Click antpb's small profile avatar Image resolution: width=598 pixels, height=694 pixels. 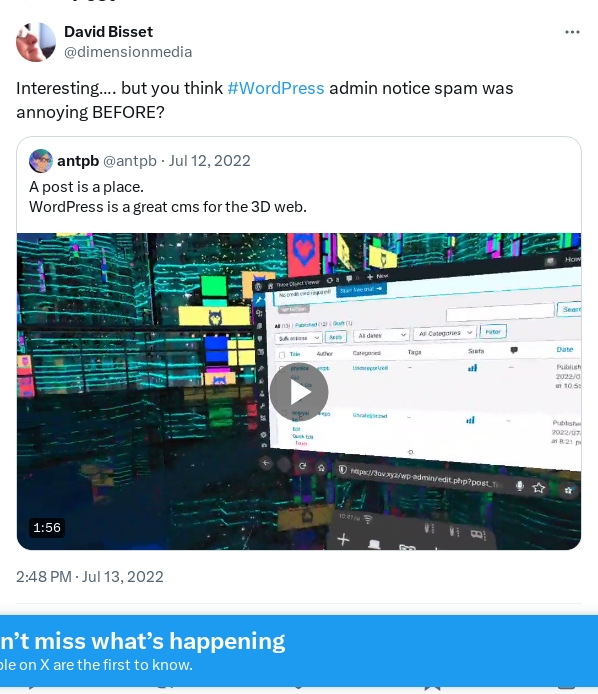41,161
